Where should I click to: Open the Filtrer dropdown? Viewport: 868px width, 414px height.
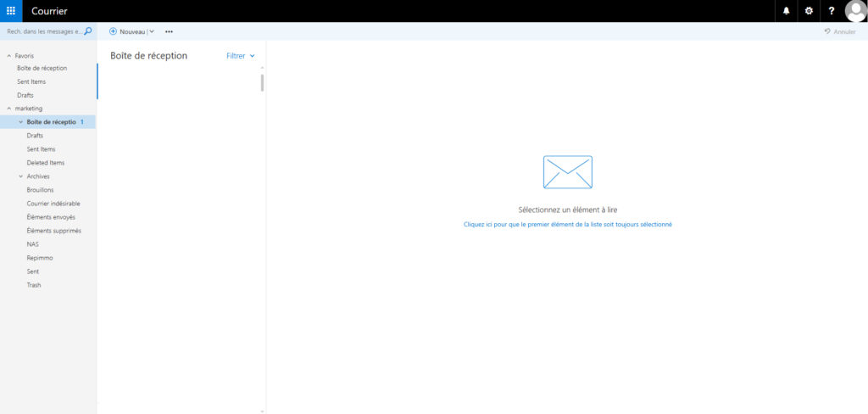(241, 56)
